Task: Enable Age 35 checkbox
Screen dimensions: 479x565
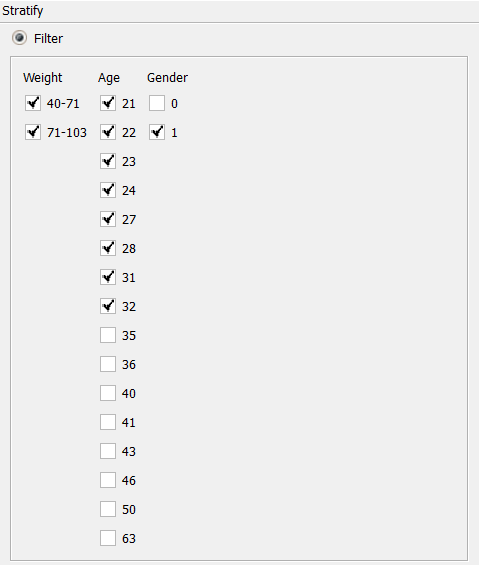Action: (108, 335)
